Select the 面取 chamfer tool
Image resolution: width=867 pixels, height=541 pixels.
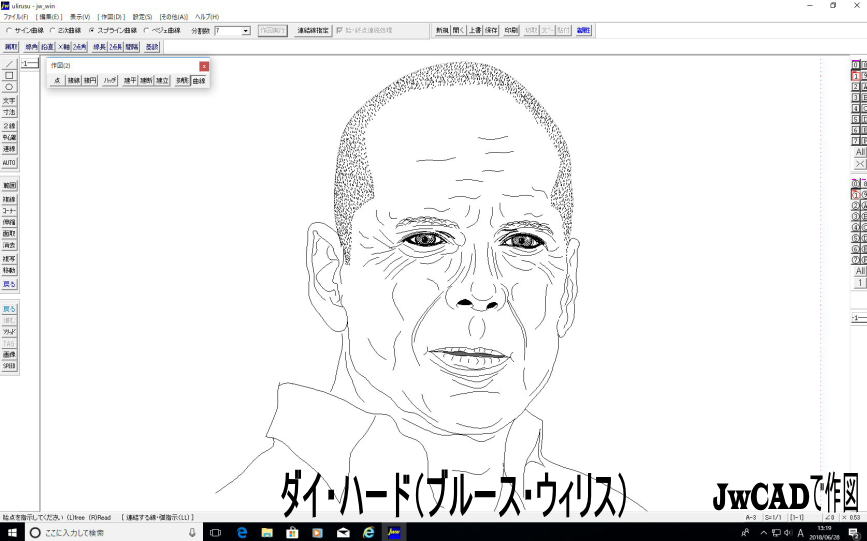[9, 233]
